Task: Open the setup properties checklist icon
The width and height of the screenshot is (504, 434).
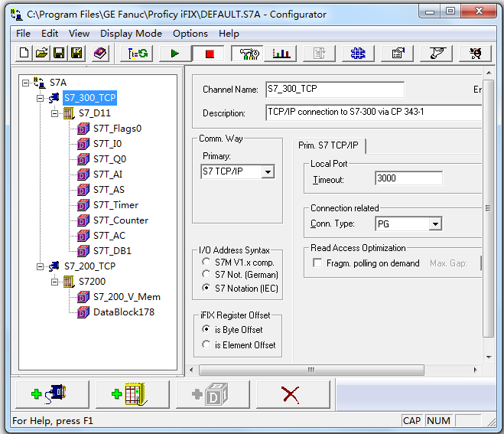Action: pos(398,54)
